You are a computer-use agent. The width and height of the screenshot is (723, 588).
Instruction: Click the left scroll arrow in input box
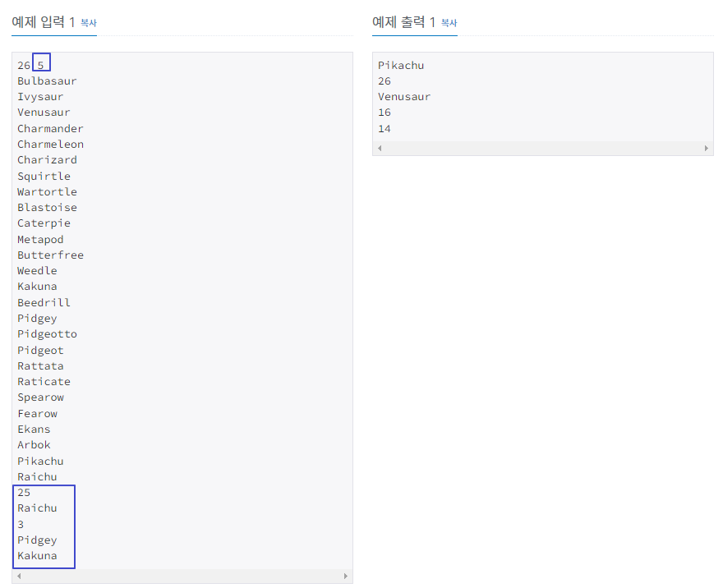pyautogui.click(x=19, y=576)
